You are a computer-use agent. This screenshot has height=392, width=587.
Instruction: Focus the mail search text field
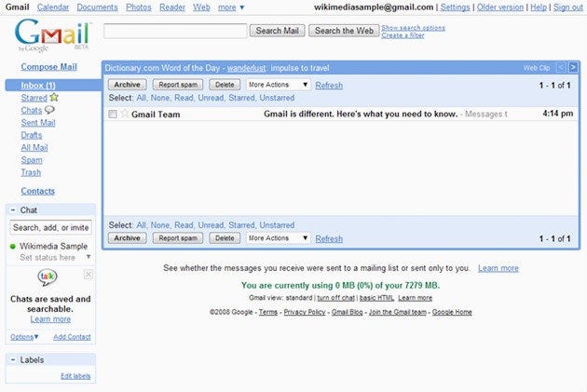click(x=175, y=31)
